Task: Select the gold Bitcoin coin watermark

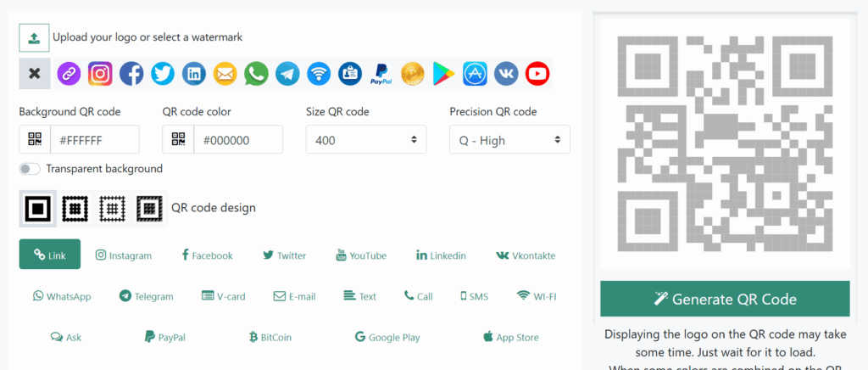Action: [x=413, y=73]
